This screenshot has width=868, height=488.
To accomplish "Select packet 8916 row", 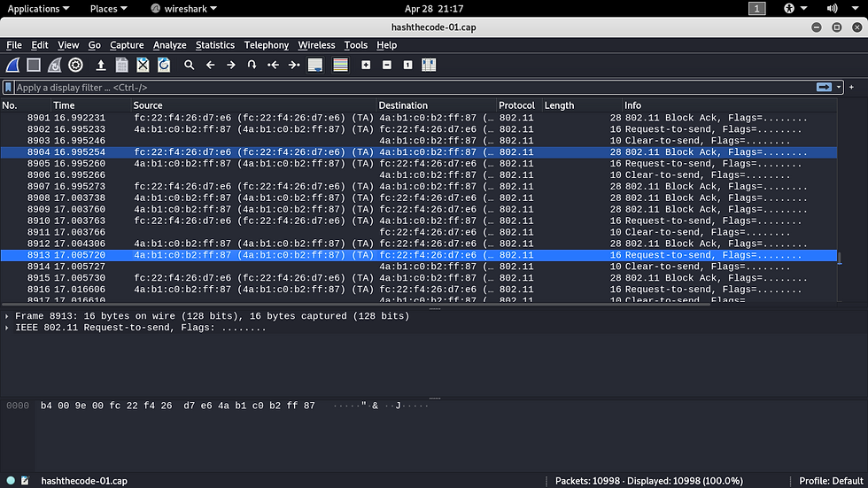I will click(x=418, y=290).
